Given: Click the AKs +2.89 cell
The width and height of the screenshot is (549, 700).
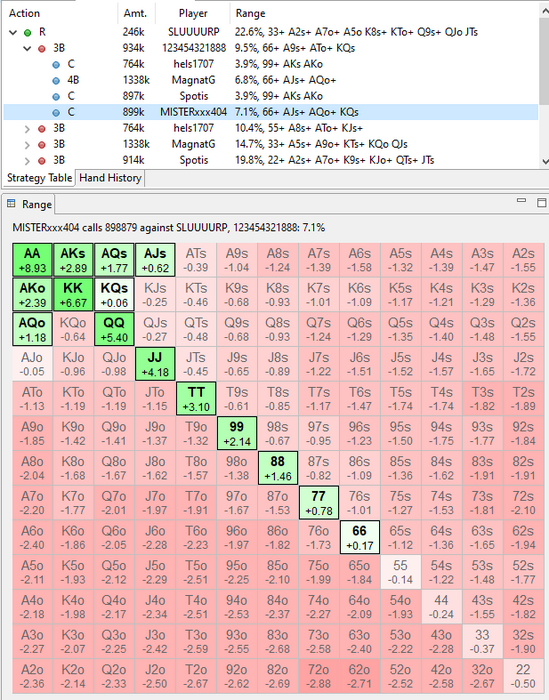Looking at the screenshot, I should coord(73,260).
